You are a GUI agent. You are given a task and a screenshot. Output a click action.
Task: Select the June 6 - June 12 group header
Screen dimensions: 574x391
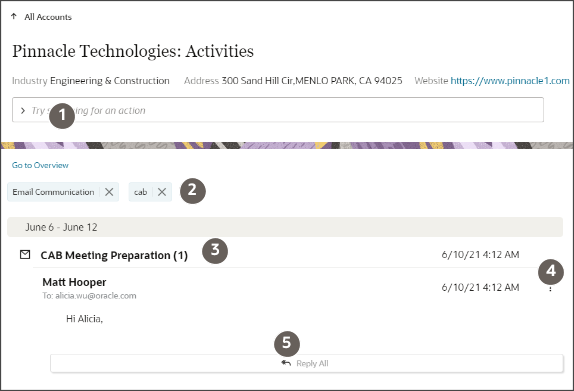(x=285, y=227)
